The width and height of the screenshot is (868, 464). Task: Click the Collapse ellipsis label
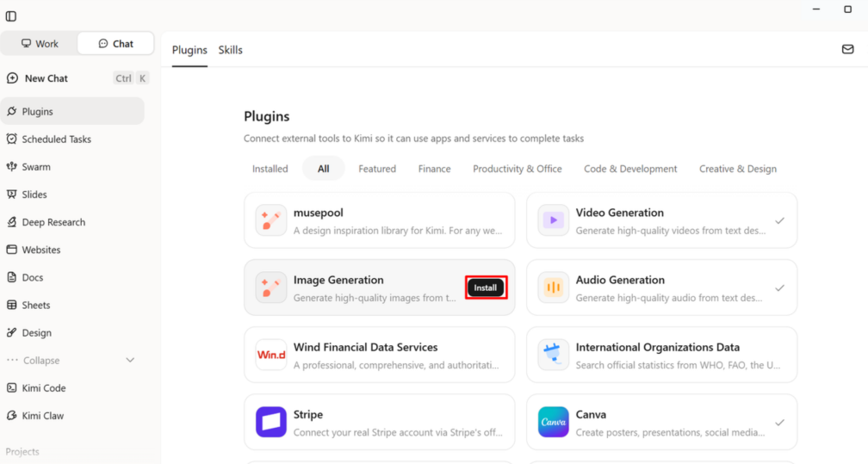click(34, 361)
